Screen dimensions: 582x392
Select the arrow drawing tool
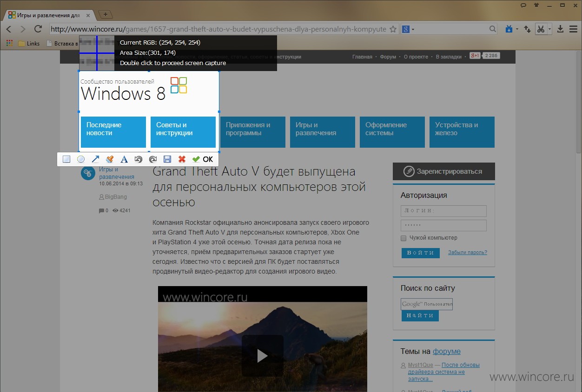pyautogui.click(x=95, y=159)
